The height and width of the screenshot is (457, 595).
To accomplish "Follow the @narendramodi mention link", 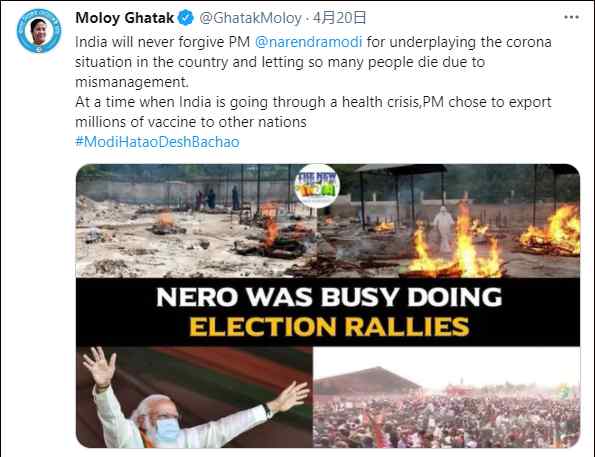I will [x=309, y=42].
